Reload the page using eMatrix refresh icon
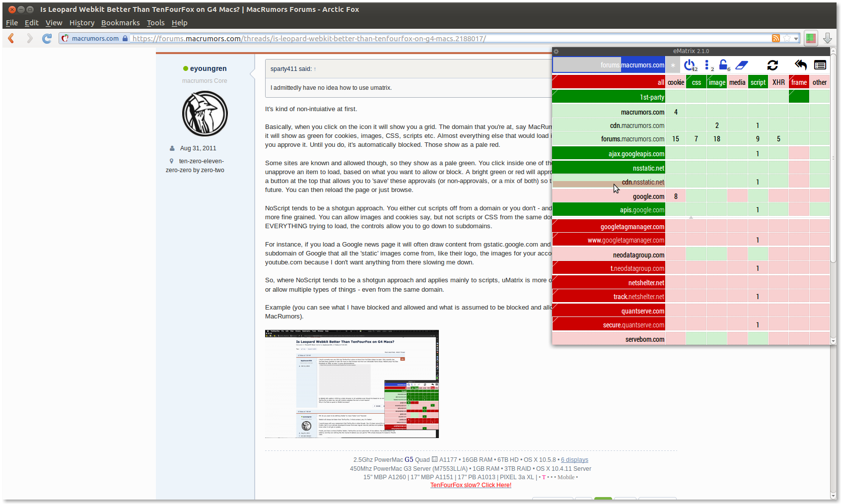841x504 pixels. click(x=772, y=65)
